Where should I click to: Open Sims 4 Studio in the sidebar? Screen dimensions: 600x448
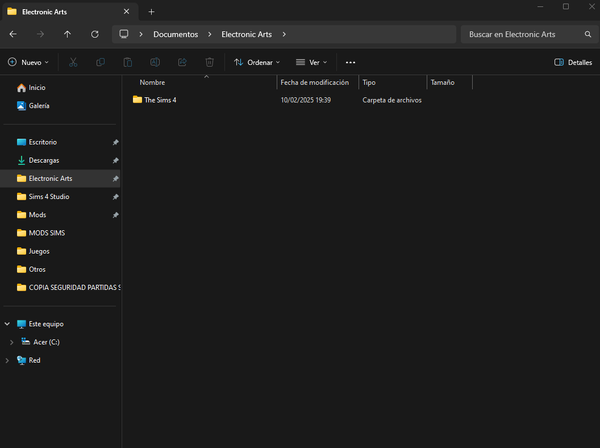(x=49, y=197)
